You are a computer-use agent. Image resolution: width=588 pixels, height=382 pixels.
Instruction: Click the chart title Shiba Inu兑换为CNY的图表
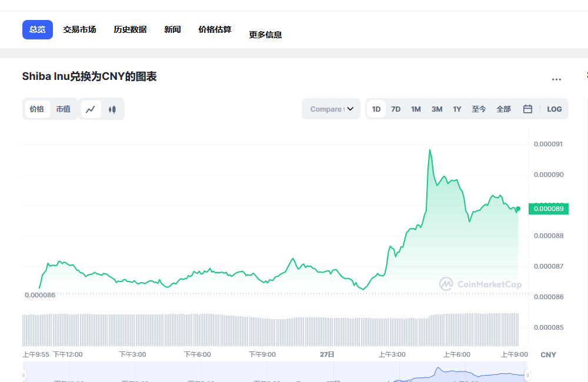pyautogui.click(x=89, y=76)
